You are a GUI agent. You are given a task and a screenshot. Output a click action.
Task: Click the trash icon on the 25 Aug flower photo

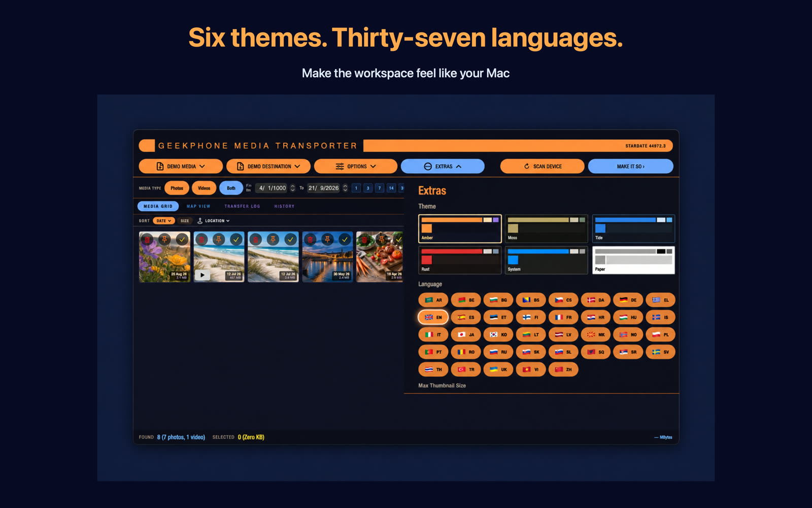coord(147,239)
